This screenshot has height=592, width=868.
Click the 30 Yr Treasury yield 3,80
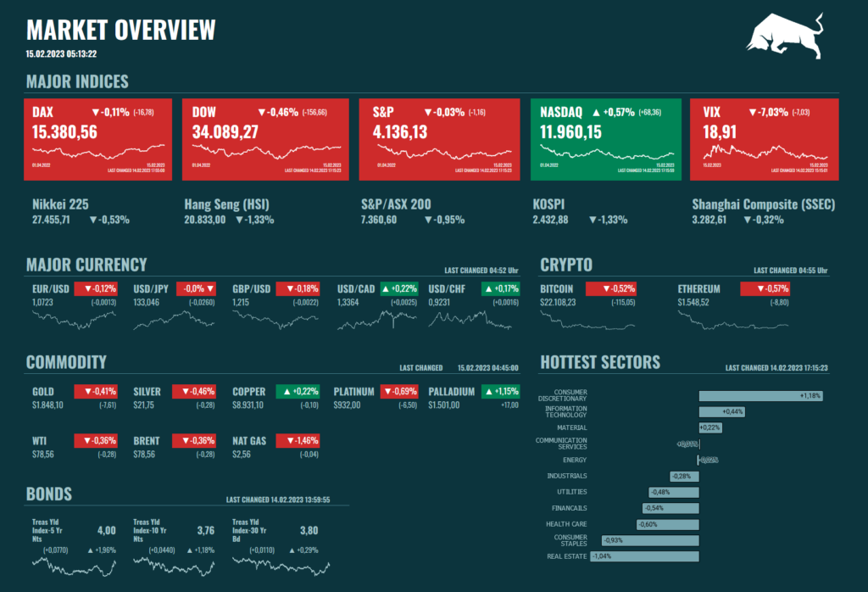click(x=309, y=531)
